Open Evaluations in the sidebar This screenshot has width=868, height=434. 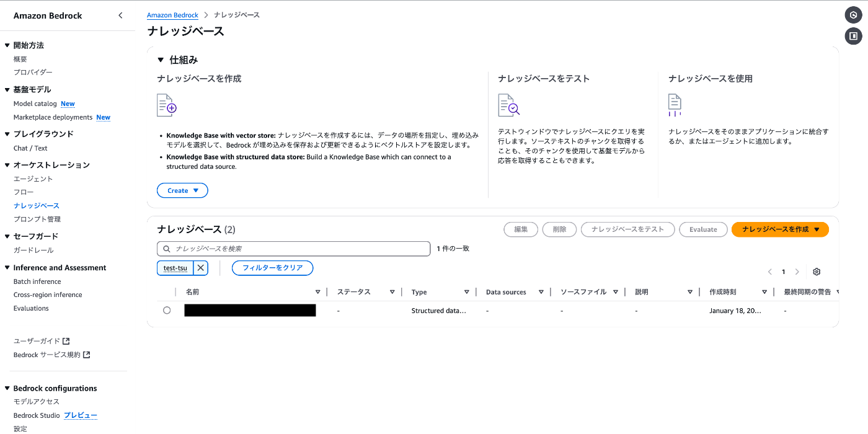[x=31, y=308]
